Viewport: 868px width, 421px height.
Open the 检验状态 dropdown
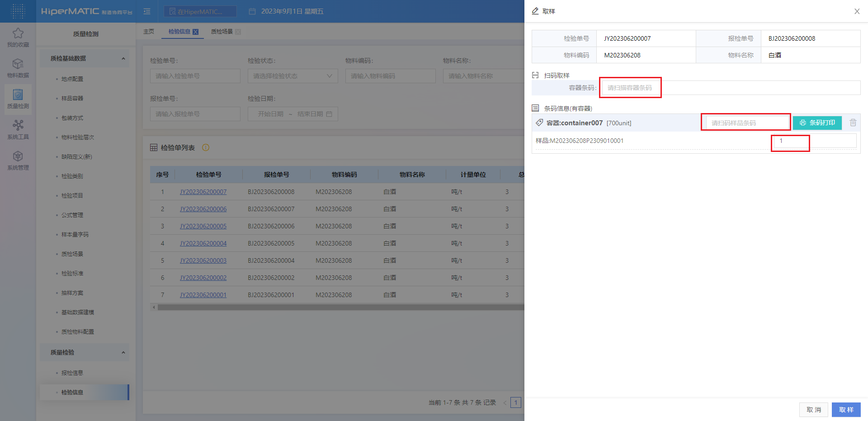point(293,76)
